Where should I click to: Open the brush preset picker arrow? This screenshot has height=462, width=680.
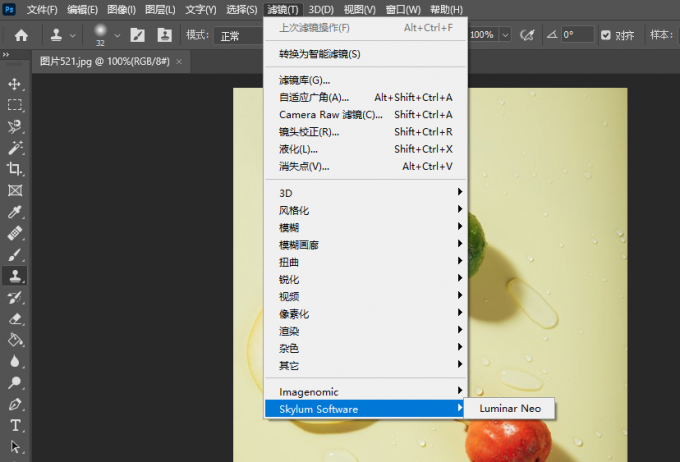117,36
